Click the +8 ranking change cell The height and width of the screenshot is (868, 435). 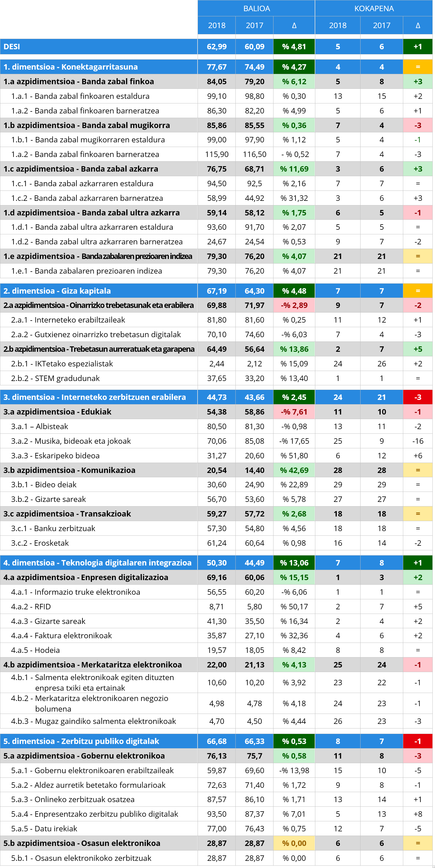click(418, 814)
